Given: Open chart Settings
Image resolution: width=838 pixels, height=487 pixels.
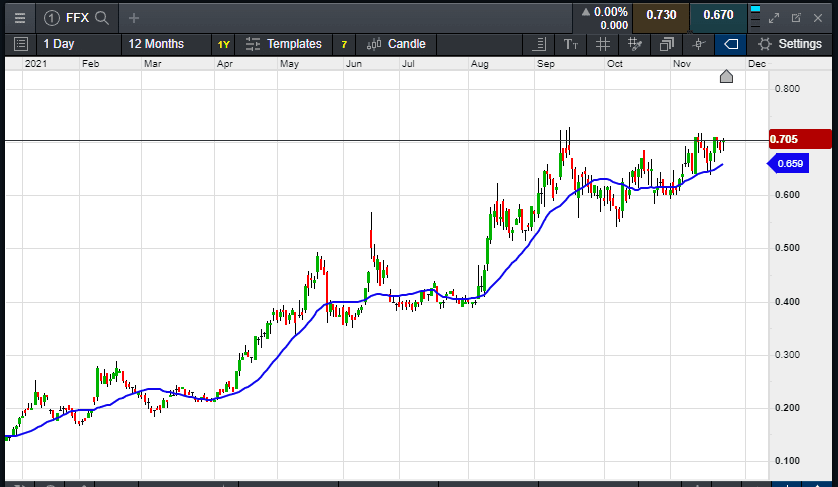Looking at the screenshot, I should (x=790, y=44).
